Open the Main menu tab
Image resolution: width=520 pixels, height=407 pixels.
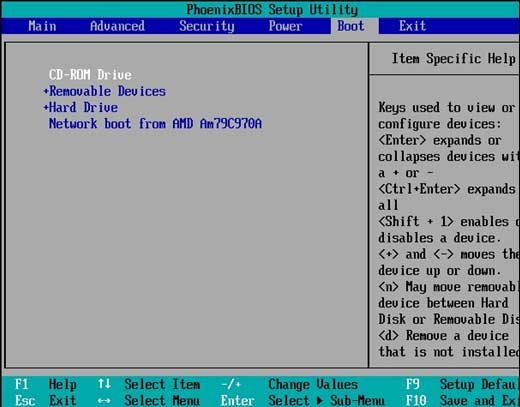42,26
